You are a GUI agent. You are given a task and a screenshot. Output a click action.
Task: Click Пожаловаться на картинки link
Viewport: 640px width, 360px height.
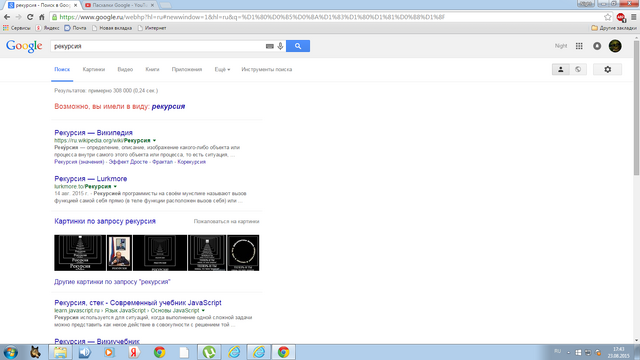pyautogui.click(x=227, y=221)
